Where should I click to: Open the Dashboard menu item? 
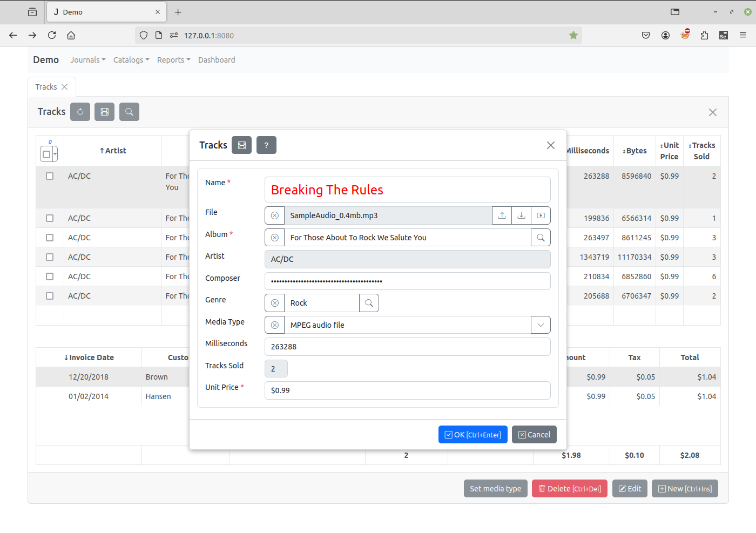[x=217, y=60]
